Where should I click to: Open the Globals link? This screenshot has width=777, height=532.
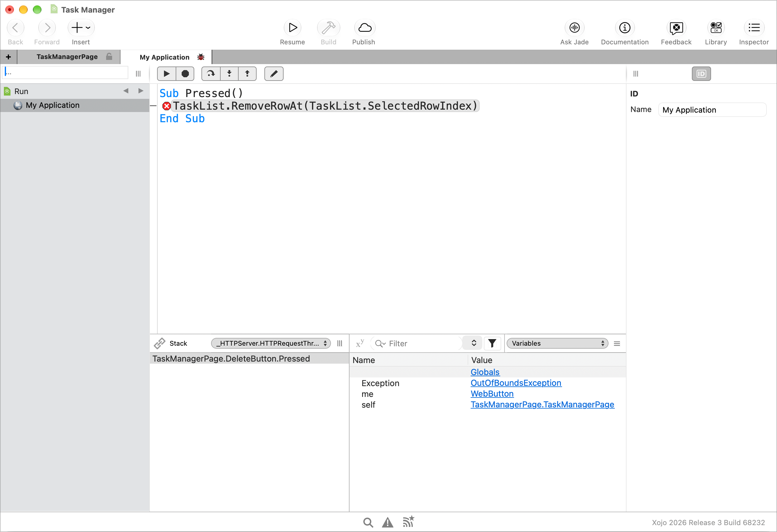point(485,372)
